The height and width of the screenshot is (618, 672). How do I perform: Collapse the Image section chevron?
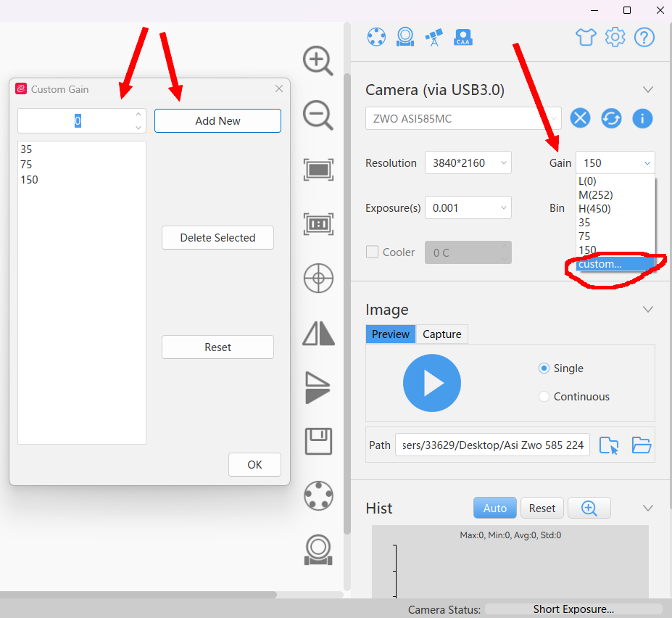[x=647, y=310]
